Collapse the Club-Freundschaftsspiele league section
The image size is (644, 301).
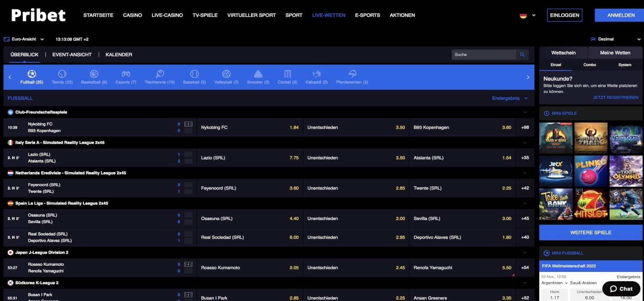(525, 112)
